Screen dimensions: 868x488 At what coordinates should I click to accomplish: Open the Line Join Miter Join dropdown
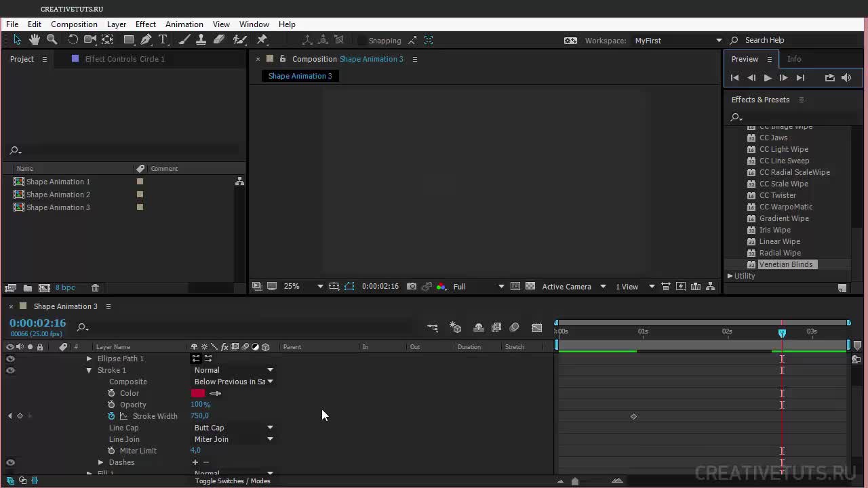coord(233,439)
